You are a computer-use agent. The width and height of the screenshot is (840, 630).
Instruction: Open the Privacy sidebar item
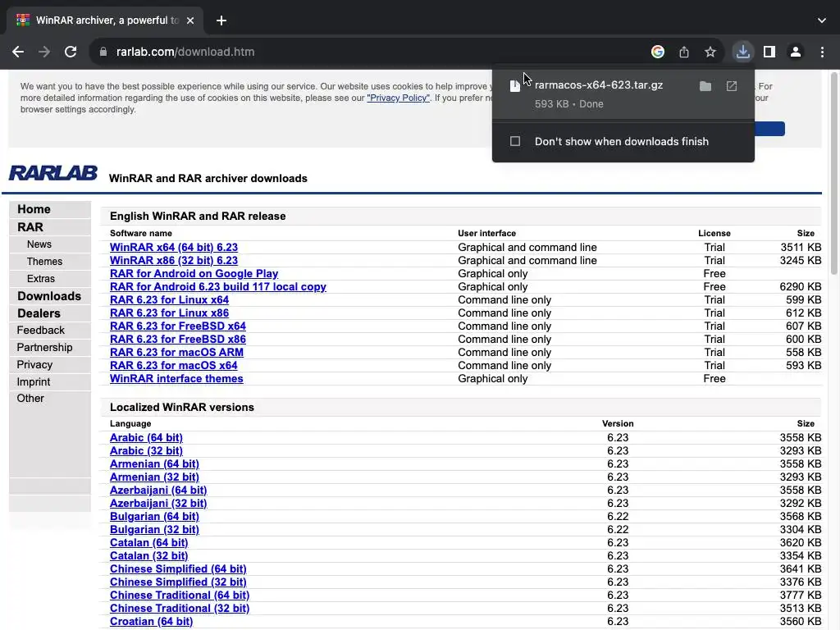coord(34,365)
